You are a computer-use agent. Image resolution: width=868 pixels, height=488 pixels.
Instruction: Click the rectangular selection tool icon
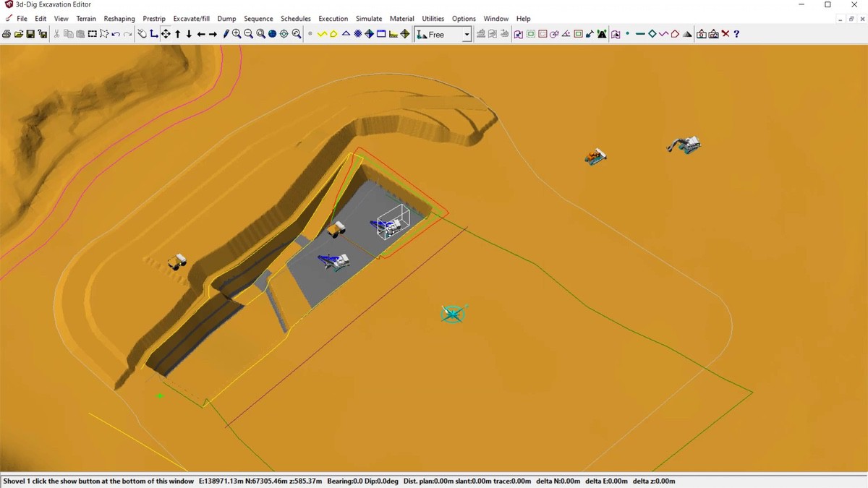click(93, 34)
